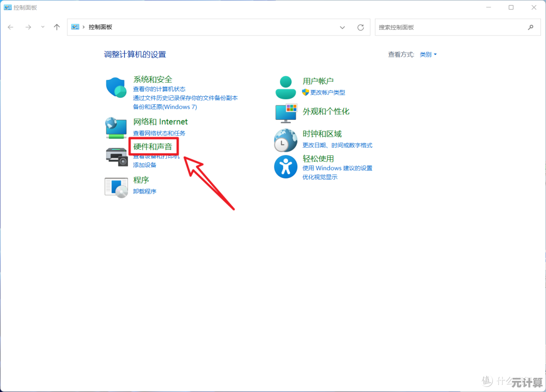Image resolution: width=546 pixels, height=392 pixels.
Task: Click the Clock and Region globe icon
Action: pos(286,140)
